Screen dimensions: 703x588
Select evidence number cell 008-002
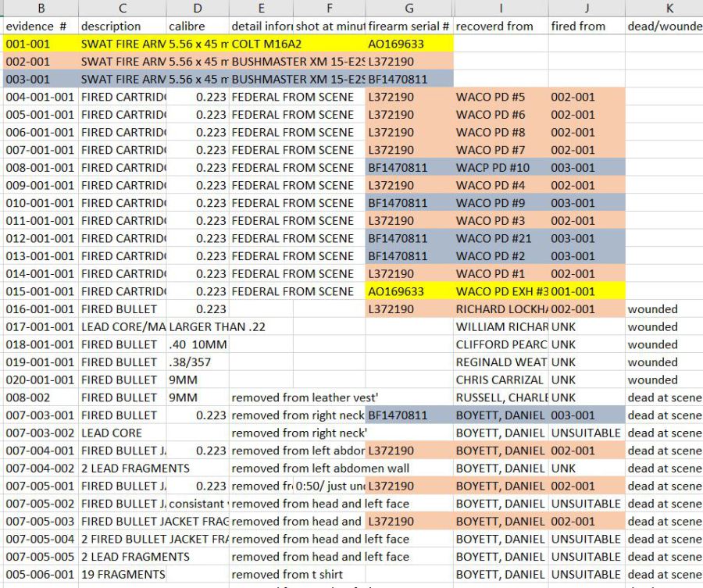tap(41, 397)
